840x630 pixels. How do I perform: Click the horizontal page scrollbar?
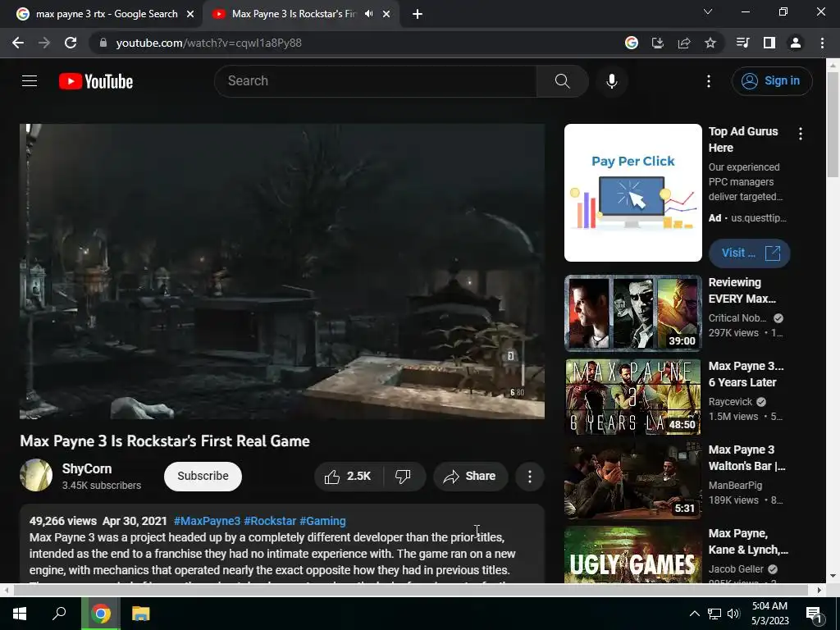[x=410, y=590]
